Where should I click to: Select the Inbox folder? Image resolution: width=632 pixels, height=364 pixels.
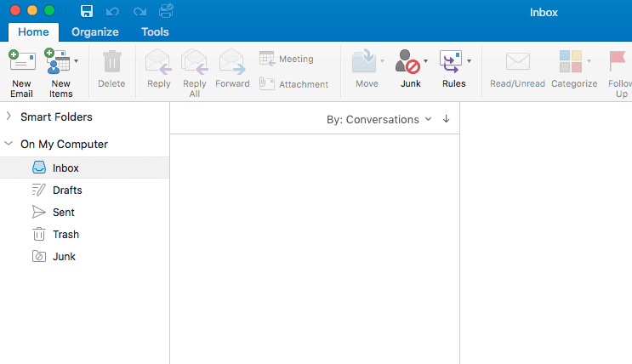click(x=85, y=168)
